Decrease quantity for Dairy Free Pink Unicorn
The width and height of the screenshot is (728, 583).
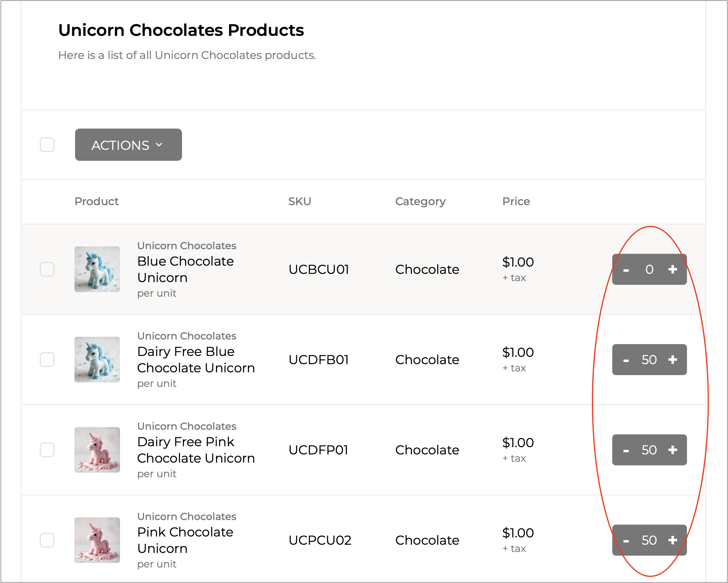tap(626, 450)
